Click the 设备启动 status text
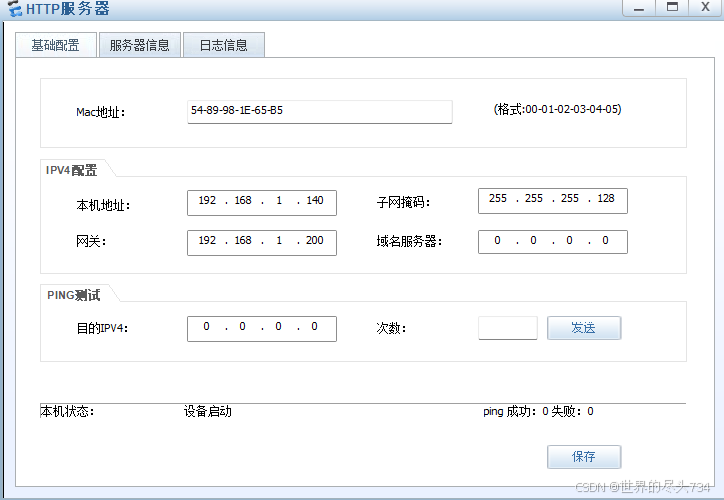The height and width of the screenshot is (500, 724). (x=207, y=411)
